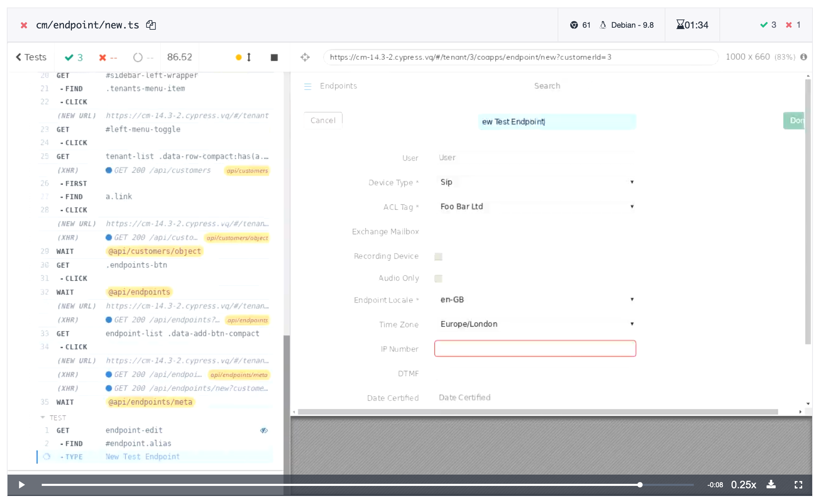
Task: Click the video progress slider handle
Action: click(640, 485)
